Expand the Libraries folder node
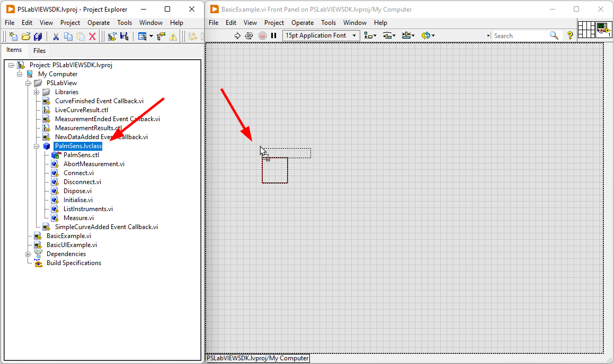The height and width of the screenshot is (364, 614). (37, 92)
